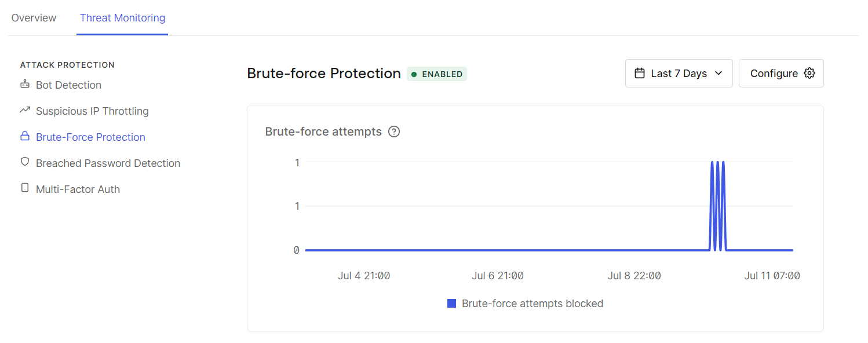This screenshot has height=343, width=868.
Task: Toggle the Brute-force attempts blocked legend swatch
Action: pos(452,304)
